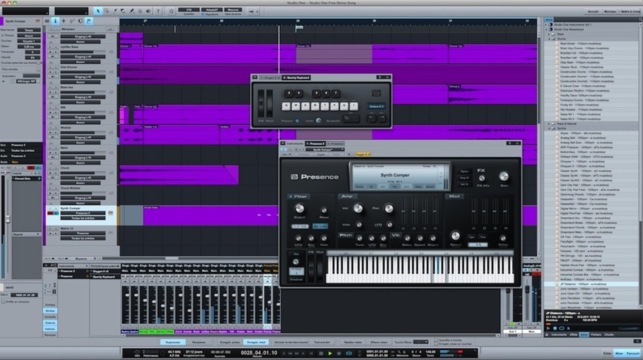
Task: Open the Mod section dropdown in Presence
Action: click(x=454, y=196)
